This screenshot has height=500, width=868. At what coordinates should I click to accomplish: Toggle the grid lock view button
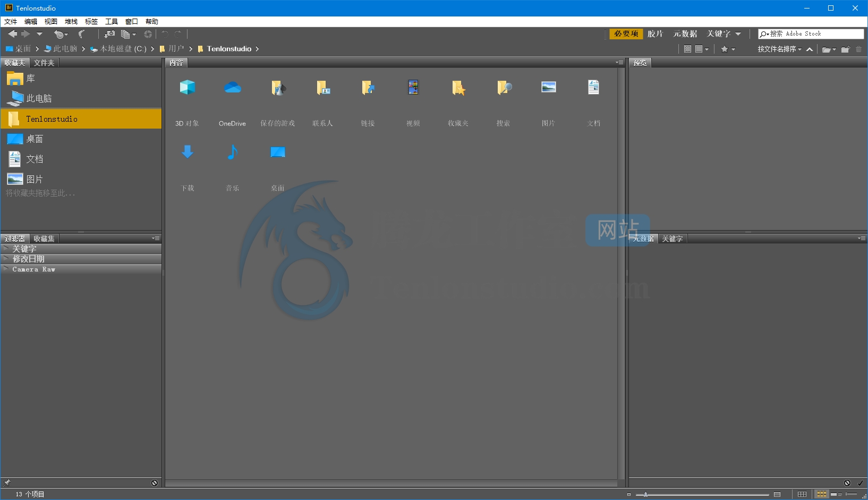(802, 494)
